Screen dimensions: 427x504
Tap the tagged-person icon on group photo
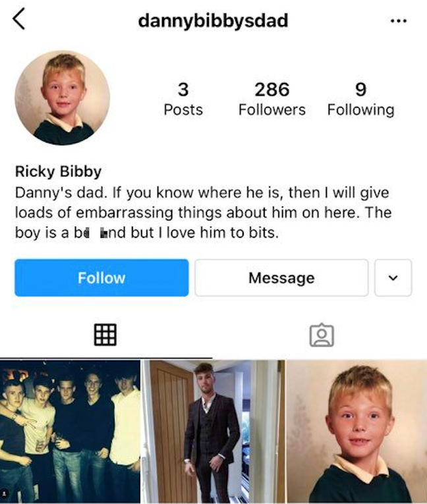tap(5, 493)
